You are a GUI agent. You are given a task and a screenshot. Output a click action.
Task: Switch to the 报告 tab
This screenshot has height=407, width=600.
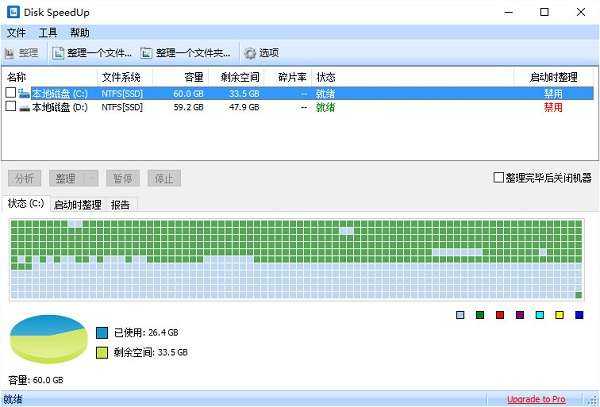point(120,205)
